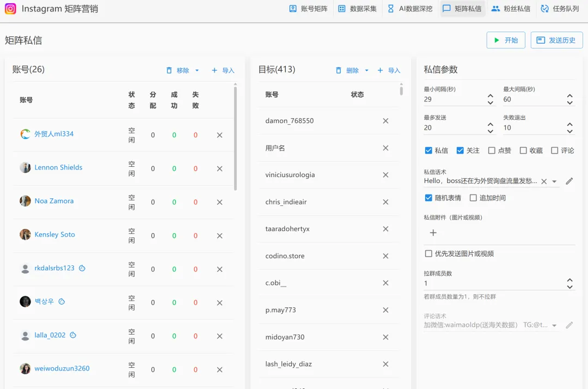Click the 开始 button to start sending
This screenshot has width=588, height=389.
coord(505,40)
